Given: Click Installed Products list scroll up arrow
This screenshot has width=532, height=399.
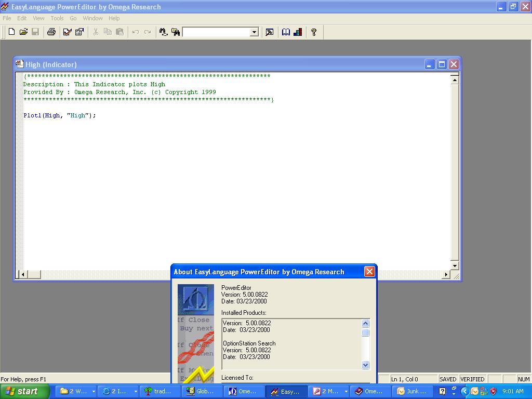Looking at the screenshot, I should click(365, 323).
